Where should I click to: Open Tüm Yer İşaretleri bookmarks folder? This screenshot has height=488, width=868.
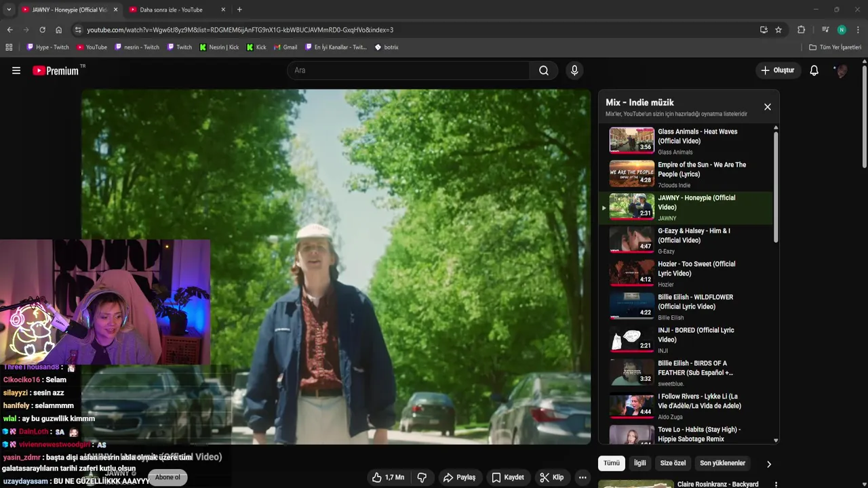click(835, 47)
